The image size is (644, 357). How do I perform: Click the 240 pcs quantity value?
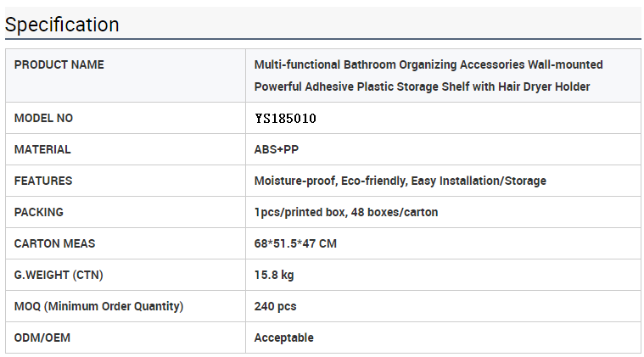pos(275,306)
